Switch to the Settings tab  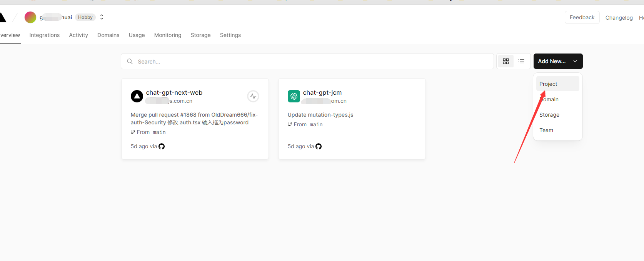click(230, 35)
